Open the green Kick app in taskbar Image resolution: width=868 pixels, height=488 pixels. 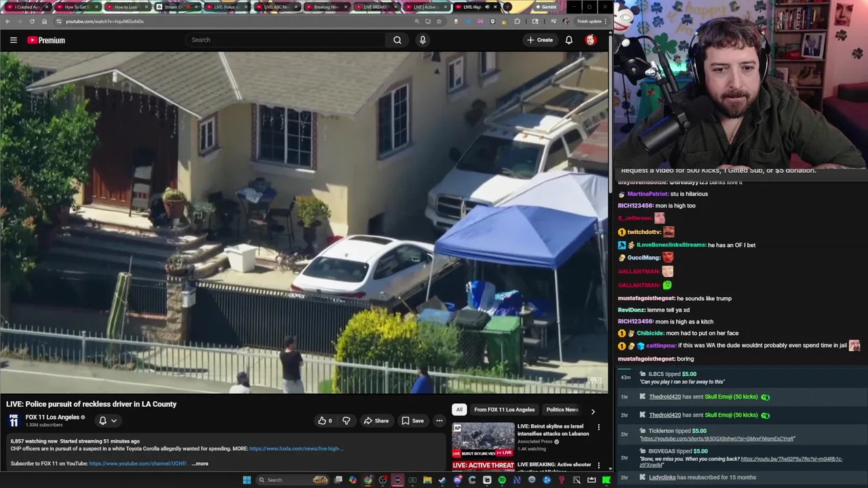606,480
